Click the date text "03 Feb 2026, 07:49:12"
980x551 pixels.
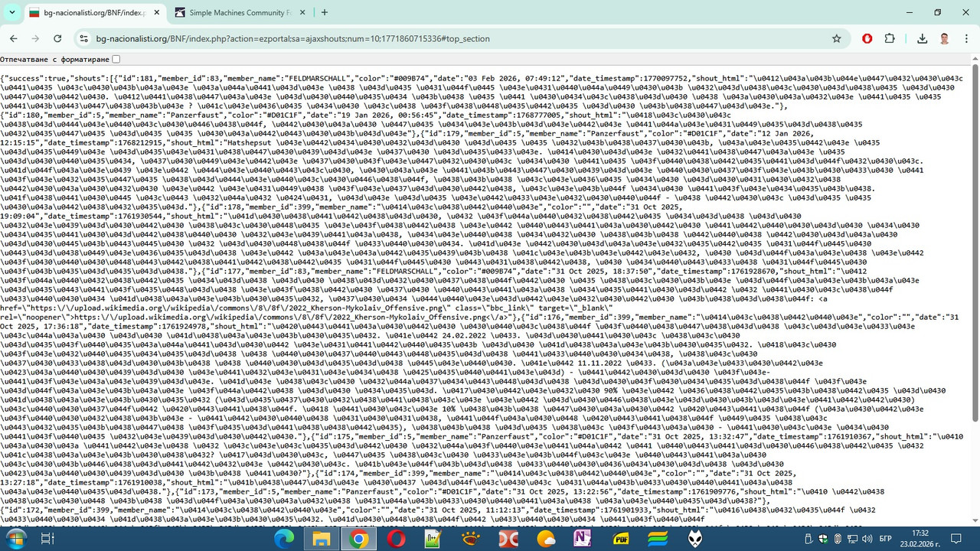512,78
